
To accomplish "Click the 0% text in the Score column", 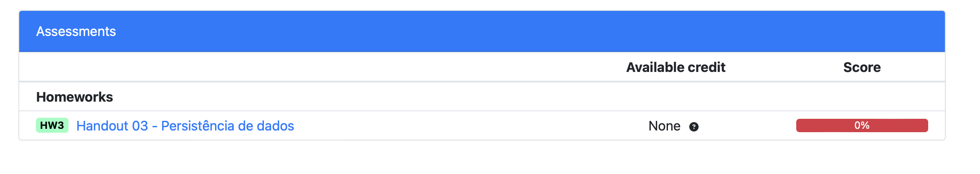I will pos(862,125).
